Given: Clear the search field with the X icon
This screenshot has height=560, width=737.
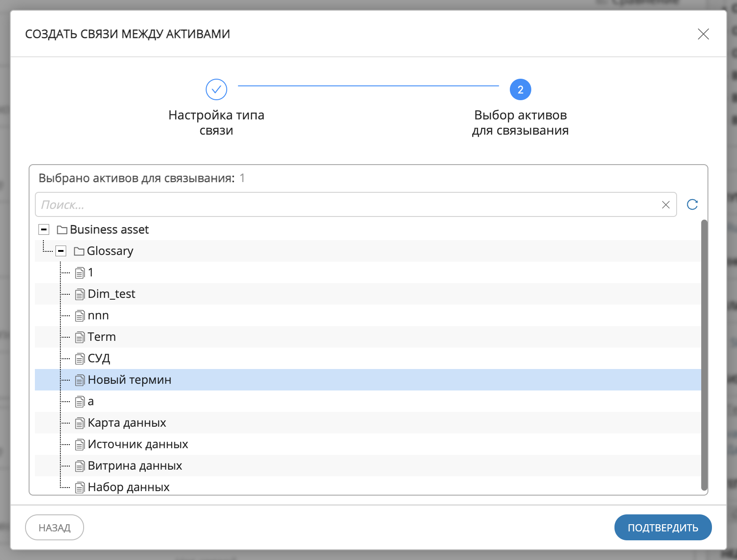Looking at the screenshot, I should [666, 205].
